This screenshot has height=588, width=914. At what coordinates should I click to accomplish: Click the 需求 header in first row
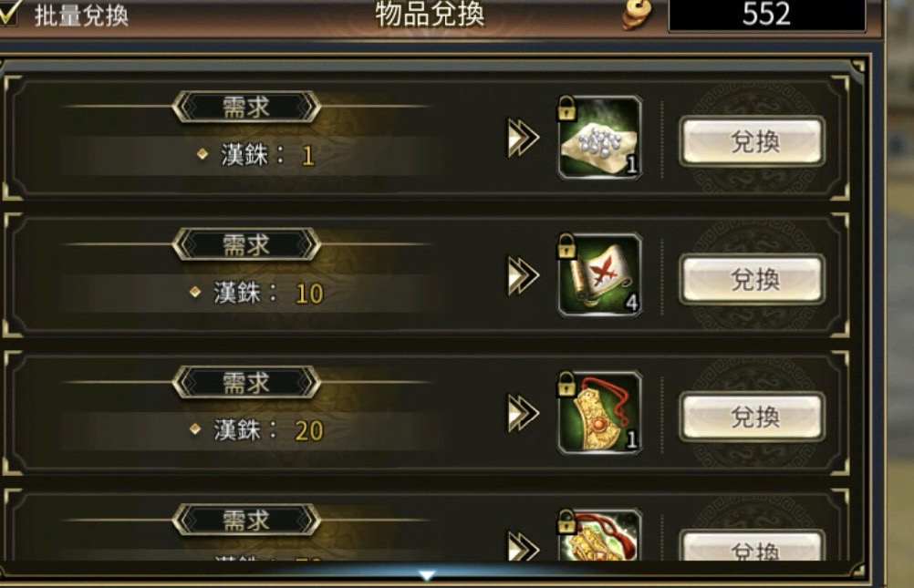click(246, 108)
